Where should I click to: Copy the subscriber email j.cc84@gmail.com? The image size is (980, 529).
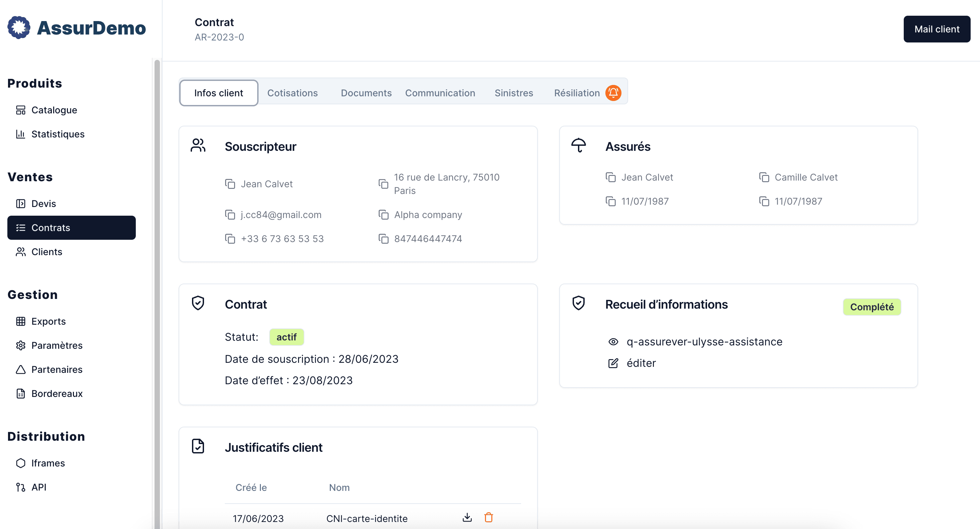tap(230, 215)
